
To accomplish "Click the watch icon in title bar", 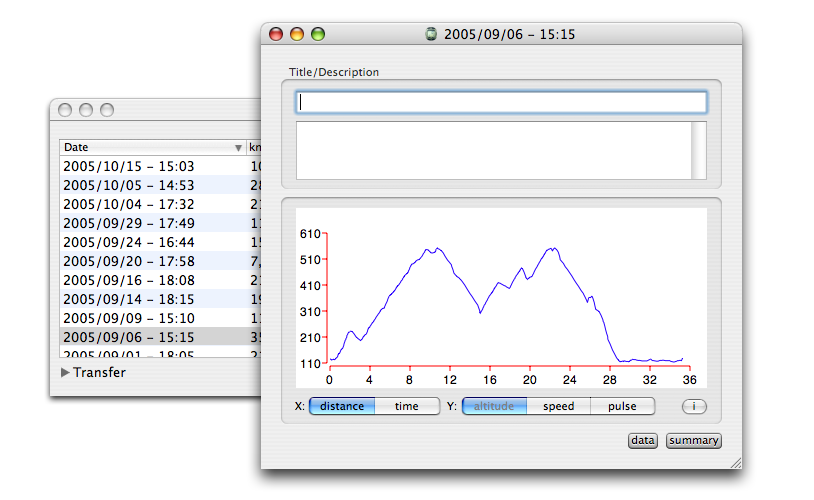I will (431, 34).
